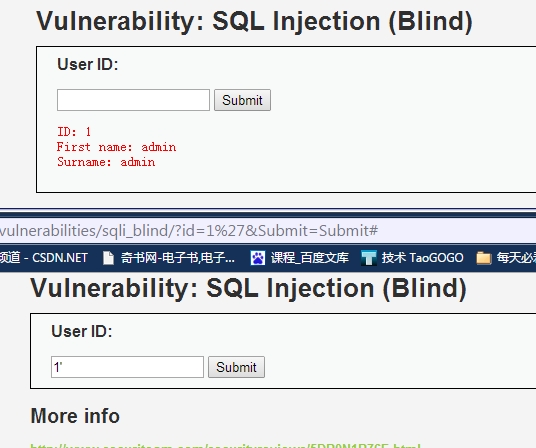
Task: Open the 奇书网-电子书 bookmark
Action: [x=178, y=258]
